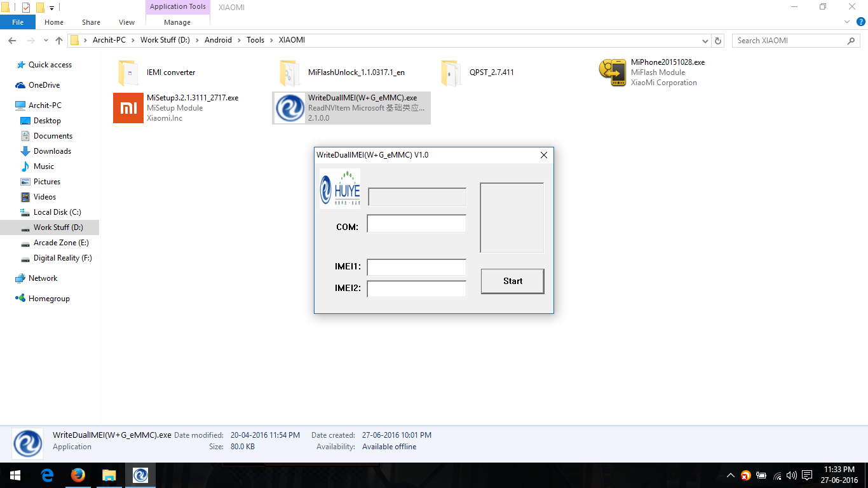Screen dimensions: 868x488
Task: Navigate back with the Back arrow
Action: (x=11, y=41)
